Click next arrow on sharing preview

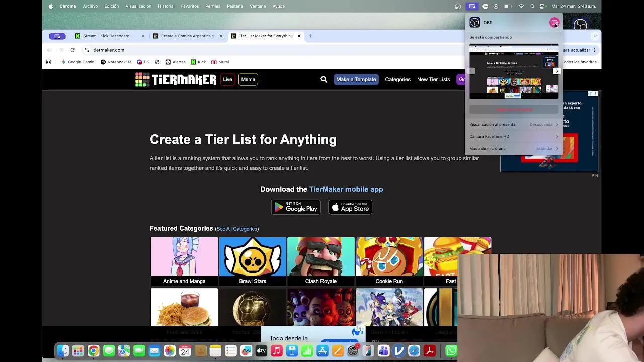point(557,71)
